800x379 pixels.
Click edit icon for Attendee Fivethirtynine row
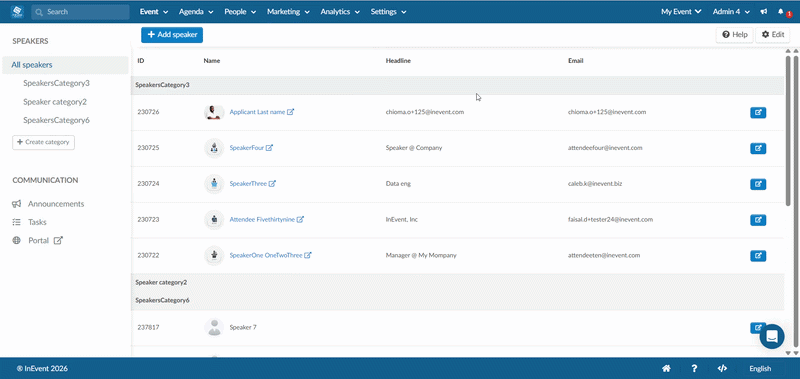click(x=758, y=220)
